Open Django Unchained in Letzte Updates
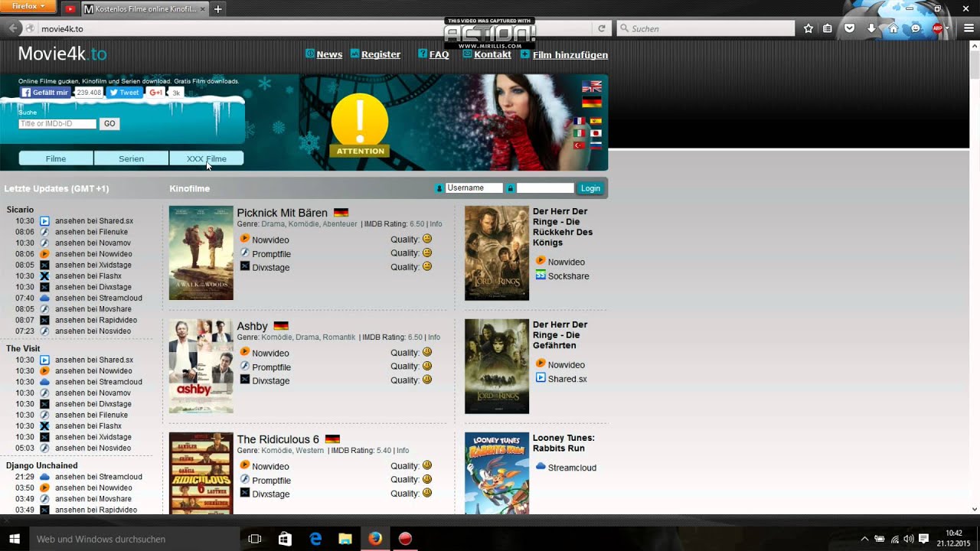Viewport: 980px width, 551px height. pyautogui.click(x=42, y=465)
